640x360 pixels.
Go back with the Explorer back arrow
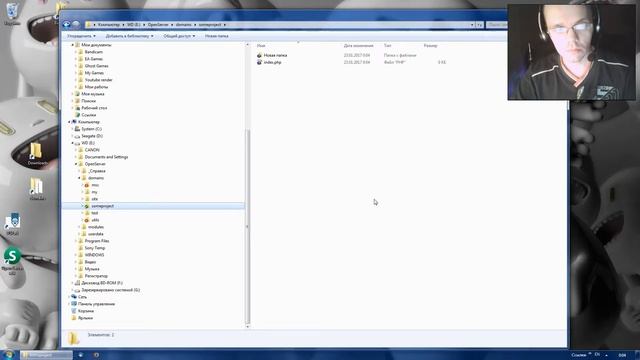(x=67, y=24)
